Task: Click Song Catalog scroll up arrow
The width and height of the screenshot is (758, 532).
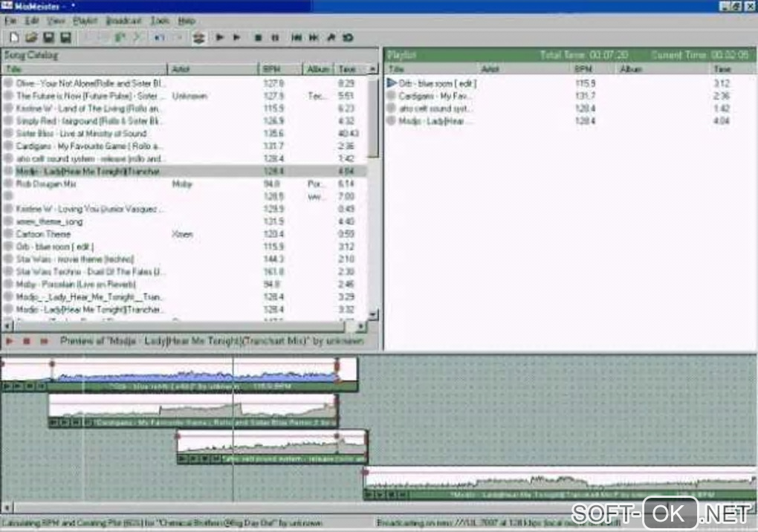Action: click(372, 69)
